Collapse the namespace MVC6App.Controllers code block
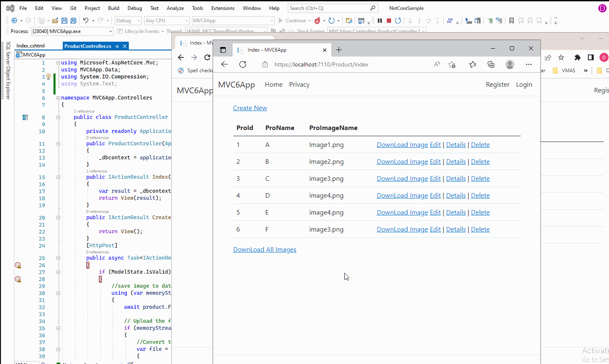 (58, 98)
